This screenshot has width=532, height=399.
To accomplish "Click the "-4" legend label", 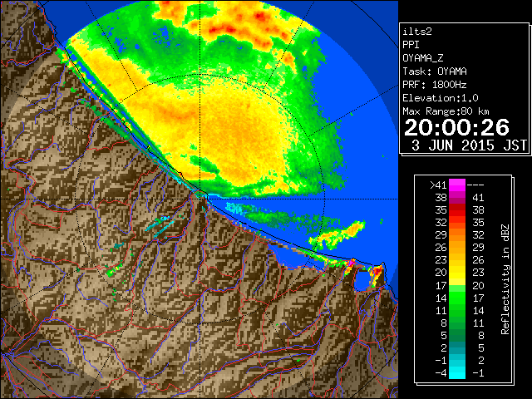I will [x=441, y=373].
